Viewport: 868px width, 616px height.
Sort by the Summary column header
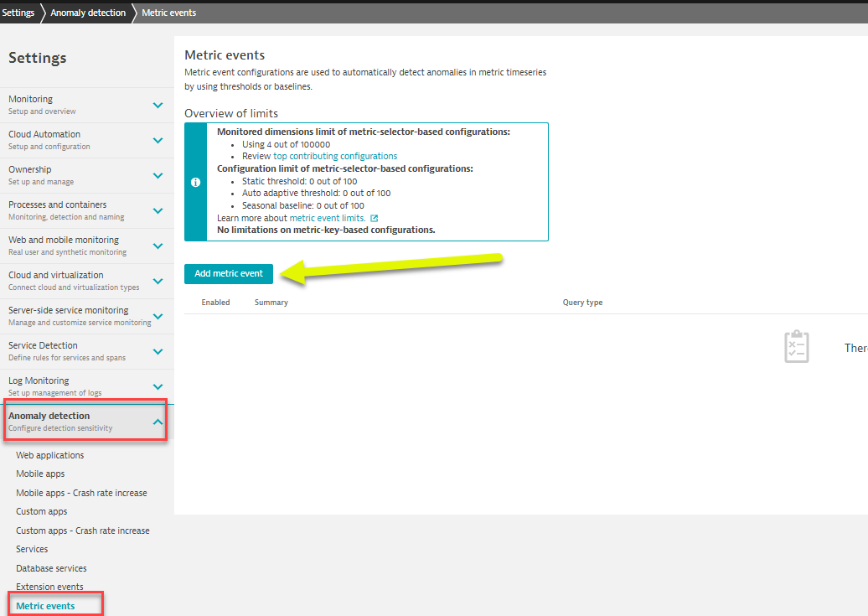pyautogui.click(x=271, y=303)
